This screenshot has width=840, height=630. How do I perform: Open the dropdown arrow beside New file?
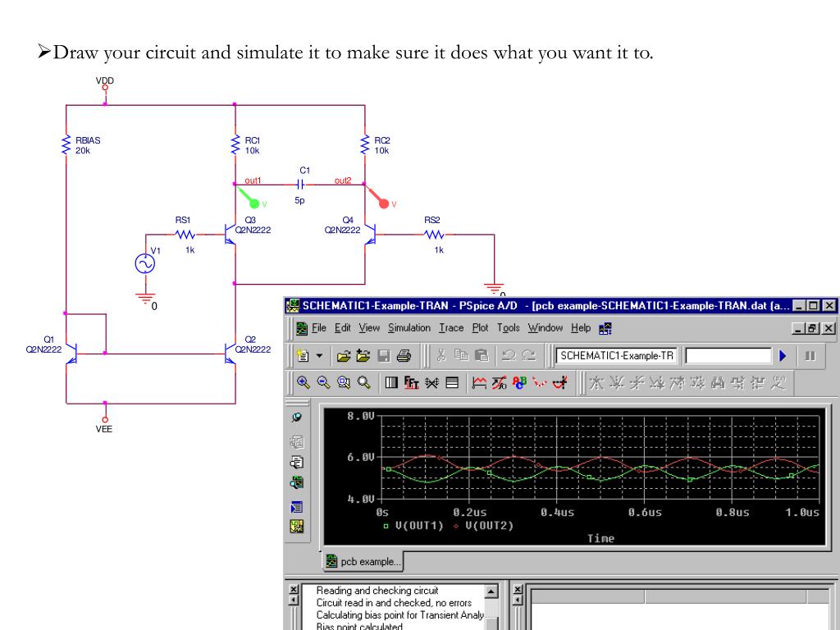coord(319,356)
